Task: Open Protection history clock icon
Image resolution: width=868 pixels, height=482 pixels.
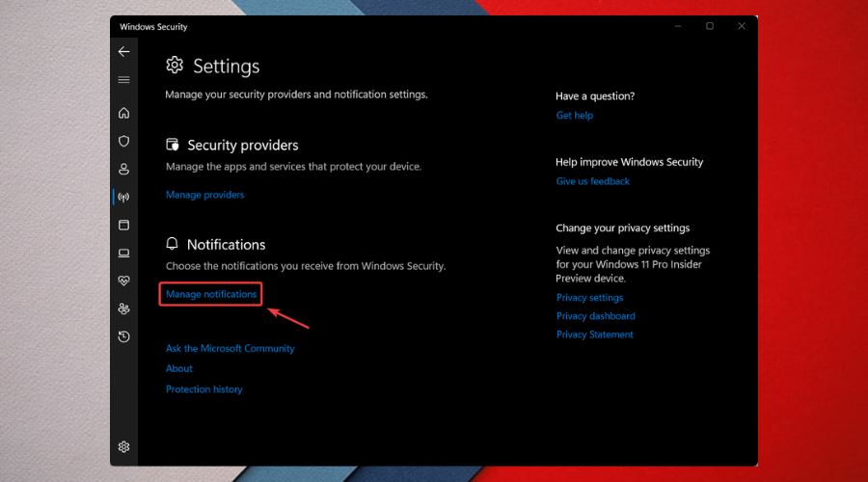Action: 123,337
